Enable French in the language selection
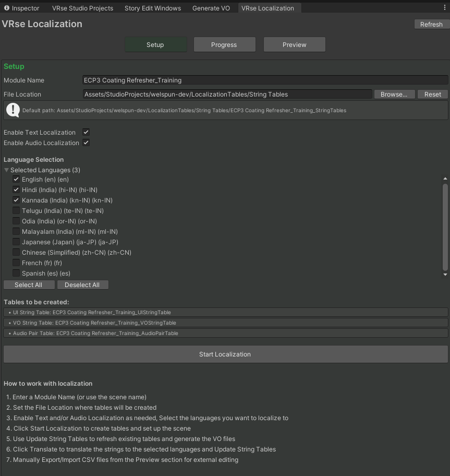 click(x=16, y=263)
